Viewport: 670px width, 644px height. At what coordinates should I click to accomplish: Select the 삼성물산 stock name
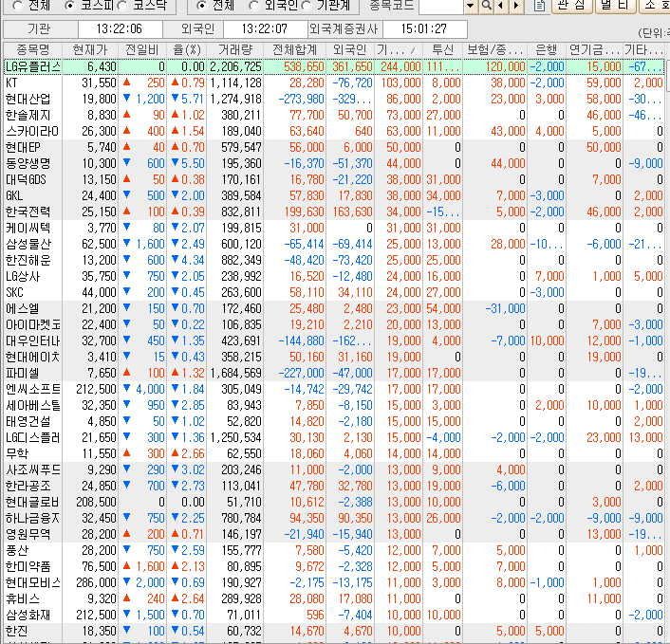pyautogui.click(x=28, y=245)
